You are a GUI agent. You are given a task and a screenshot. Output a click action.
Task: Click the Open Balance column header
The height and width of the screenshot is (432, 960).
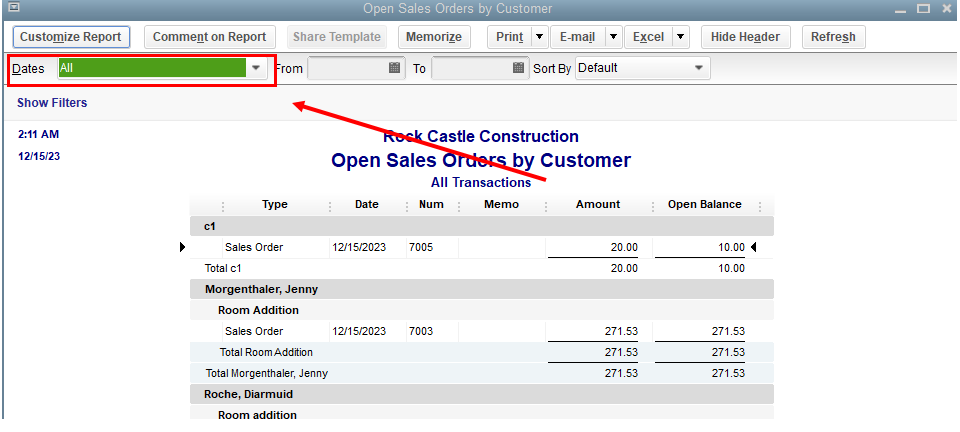point(705,204)
